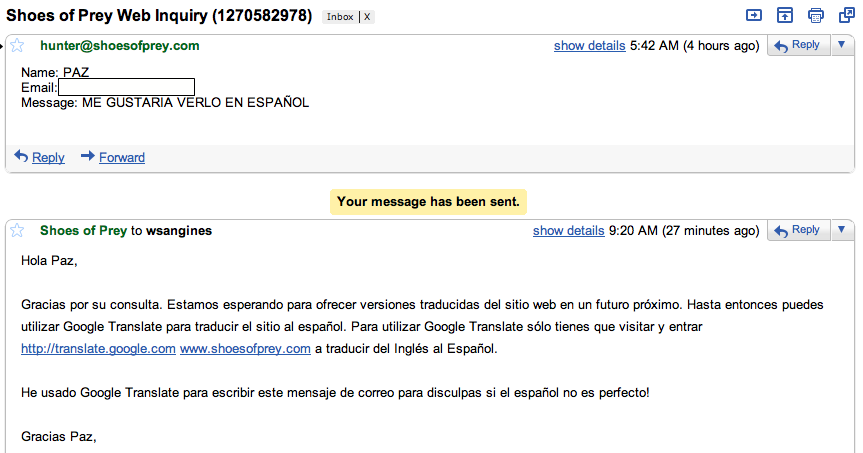
Task: Show details for the 9:20 AM message
Action: (x=569, y=231)
